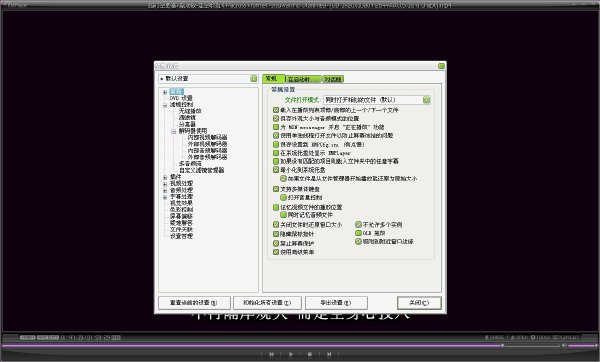Click the previous track button in player
The image size is (600, 362).
pyautogui.click(x=271, y=354)
